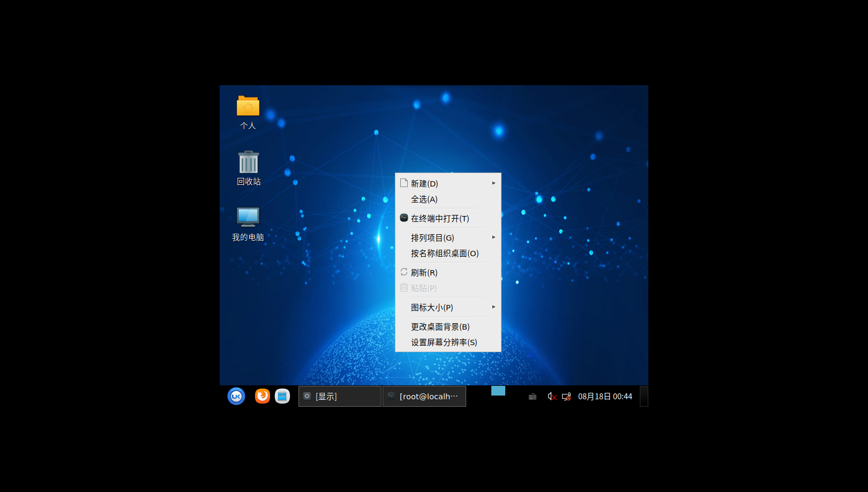Expand the 排列项目(G) submenu arrow

pos(493,237)
